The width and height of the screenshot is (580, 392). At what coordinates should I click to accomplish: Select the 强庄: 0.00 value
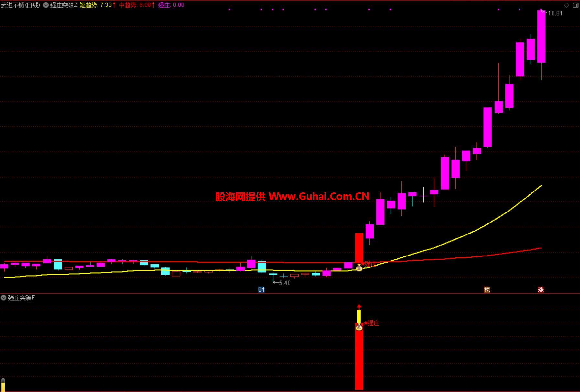tap(171, 5)
